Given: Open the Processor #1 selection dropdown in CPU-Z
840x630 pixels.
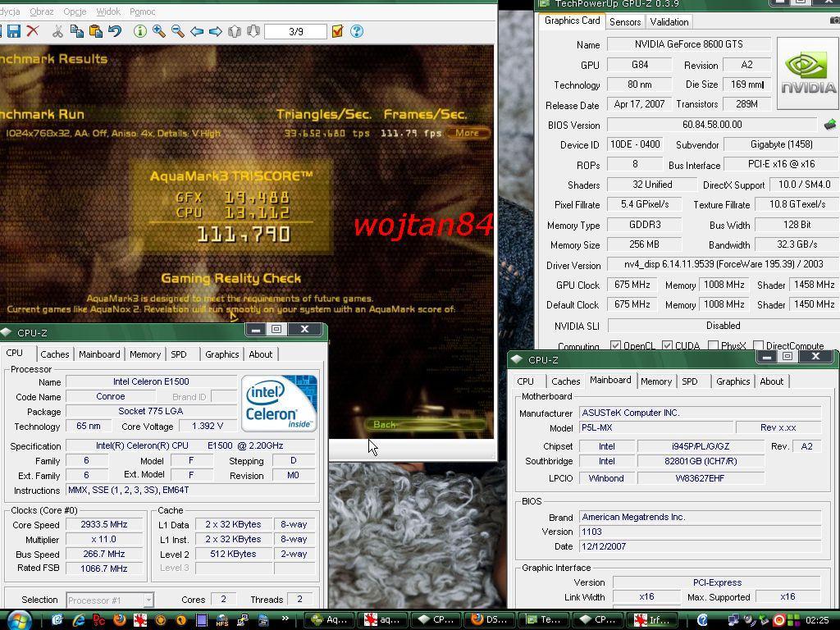Looking at the screenshot, I should (x=110, y=600).
